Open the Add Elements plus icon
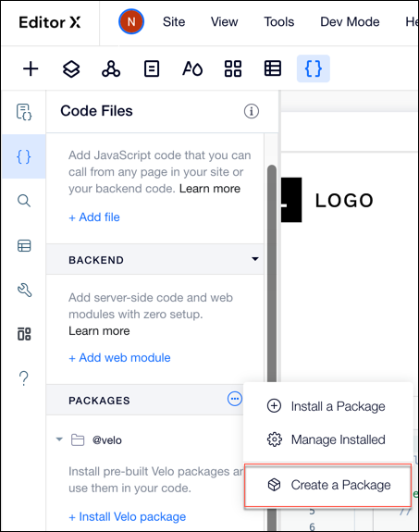419x532 pixels. pyautogui.click(x=31, y=68)
